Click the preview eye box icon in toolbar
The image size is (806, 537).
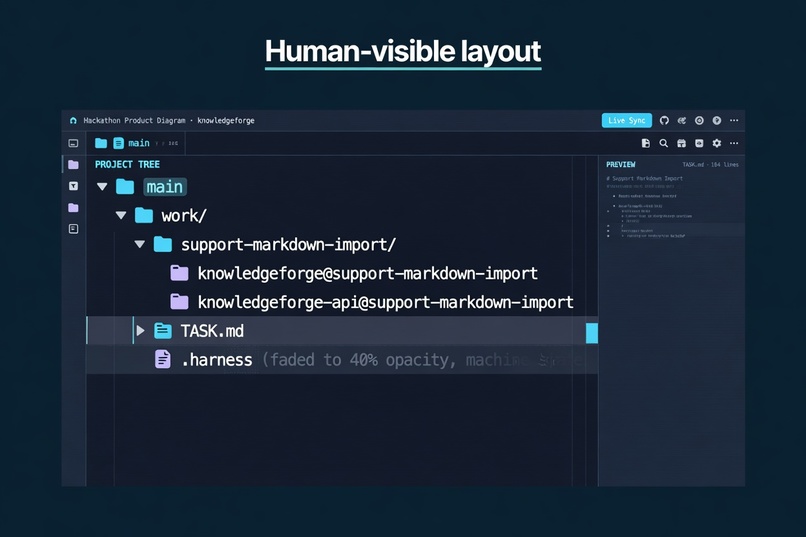699,143
